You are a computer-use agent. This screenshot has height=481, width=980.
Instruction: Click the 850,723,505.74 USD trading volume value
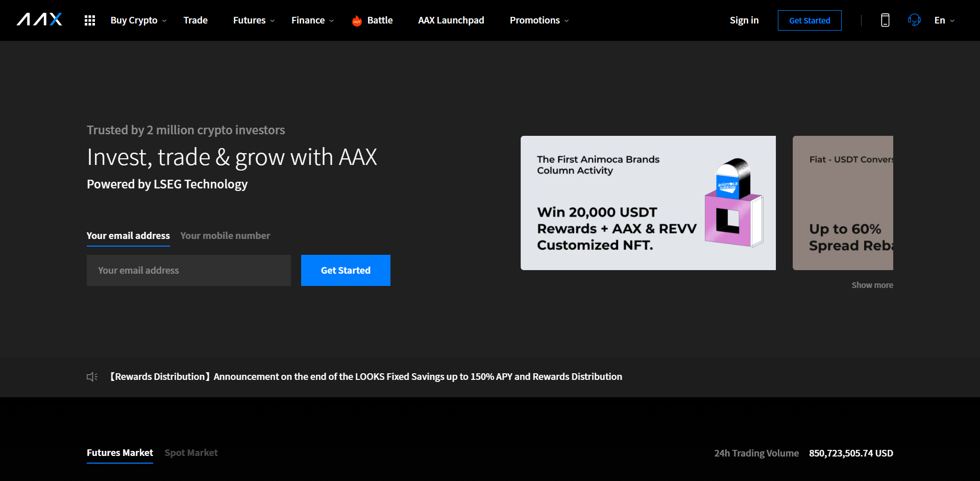pyautogui.click(x=851, y=453)
